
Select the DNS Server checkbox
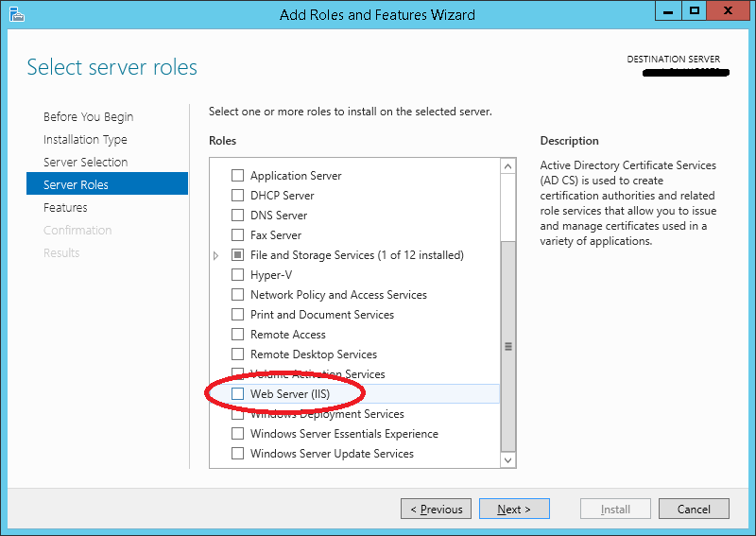pos(238,216)
